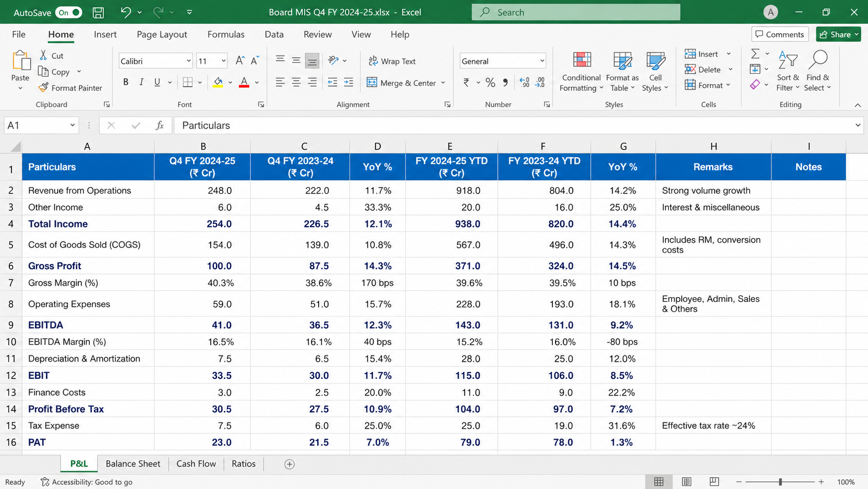The height and width of the screenshot is (489, 868).
Task: Open the General number format dropdown
Action: pyautogui.click(x=542, y=61)
